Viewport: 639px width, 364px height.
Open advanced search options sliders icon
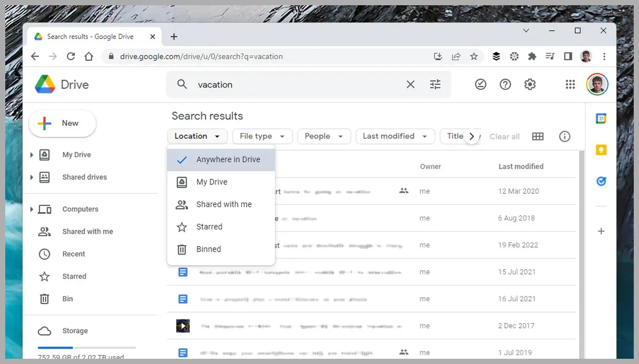pos(435,84)
